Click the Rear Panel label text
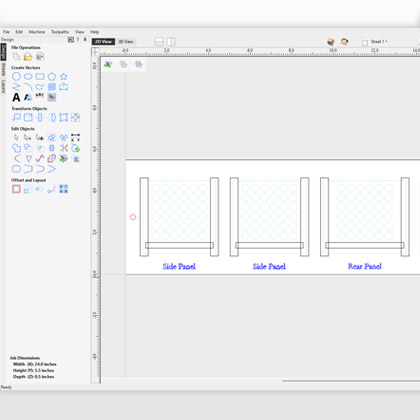 tap(365, 266)
